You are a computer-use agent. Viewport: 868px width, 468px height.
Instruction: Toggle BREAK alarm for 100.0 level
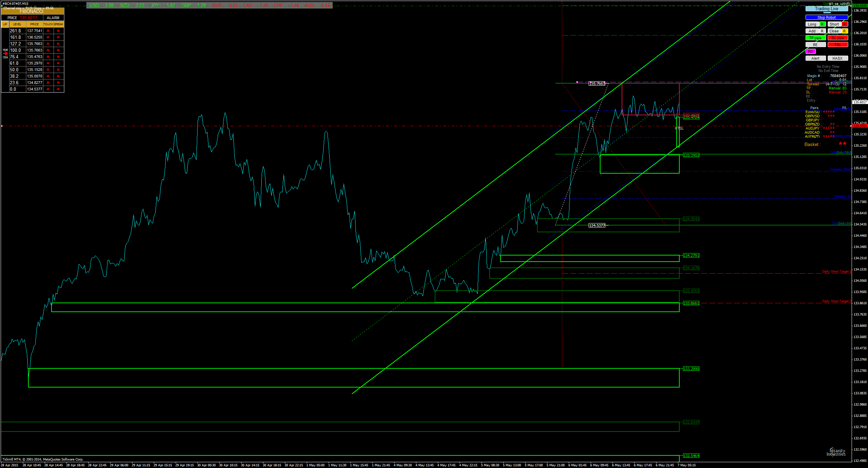point(58,50)
